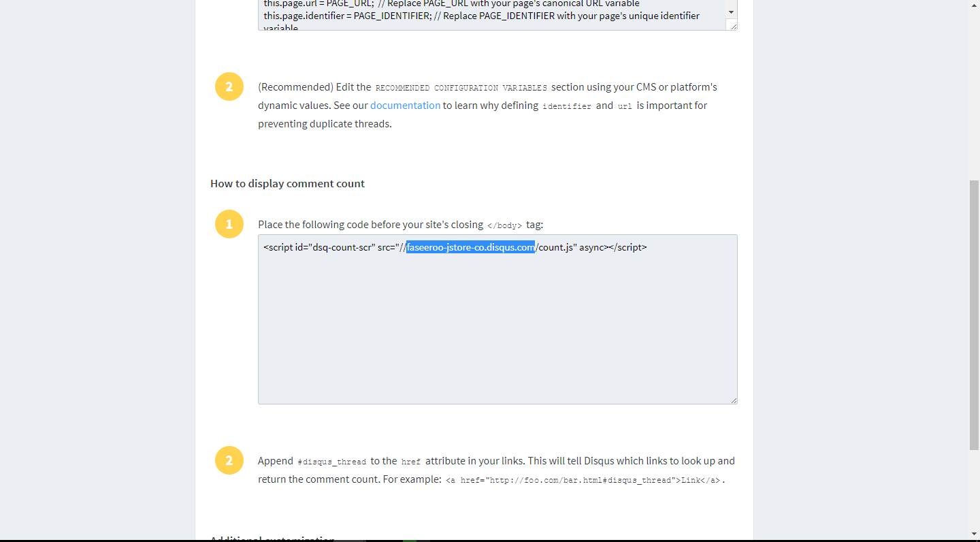Click the </body> tag code text
This screenshot has width=980, height=542.
click(x=505, y=225)
